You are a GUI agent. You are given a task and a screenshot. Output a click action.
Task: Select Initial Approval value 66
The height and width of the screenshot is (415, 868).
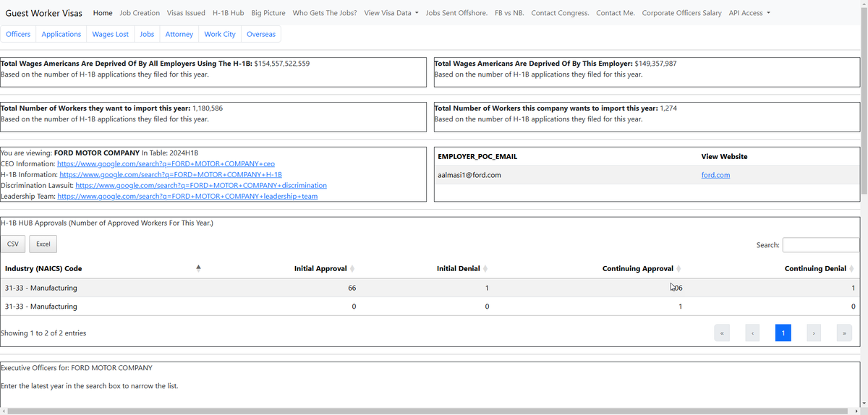[352, 288]
